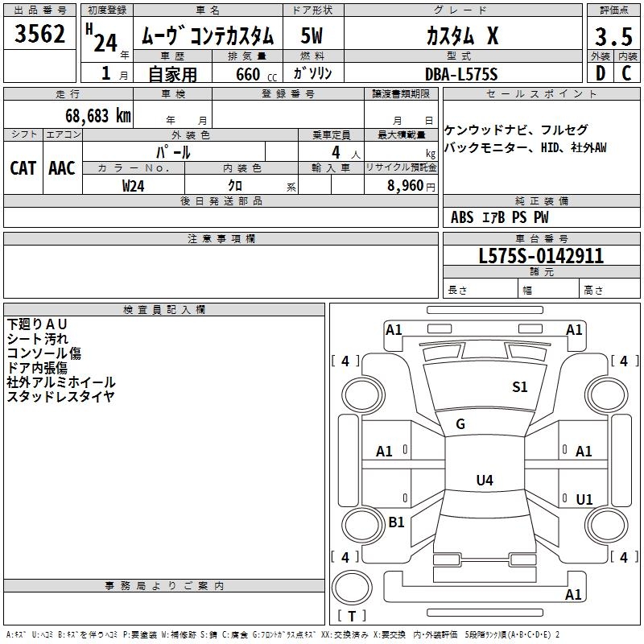Select the U4 dent mark on the roof
The image size is (644, 644).
(x=484, y=481)
